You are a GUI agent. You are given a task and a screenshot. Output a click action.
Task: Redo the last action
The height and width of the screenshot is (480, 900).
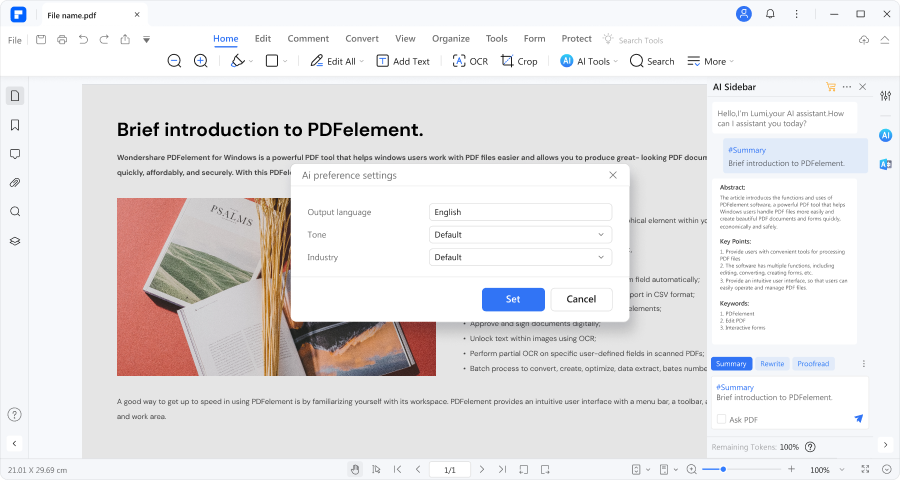(x=104, y=40)
